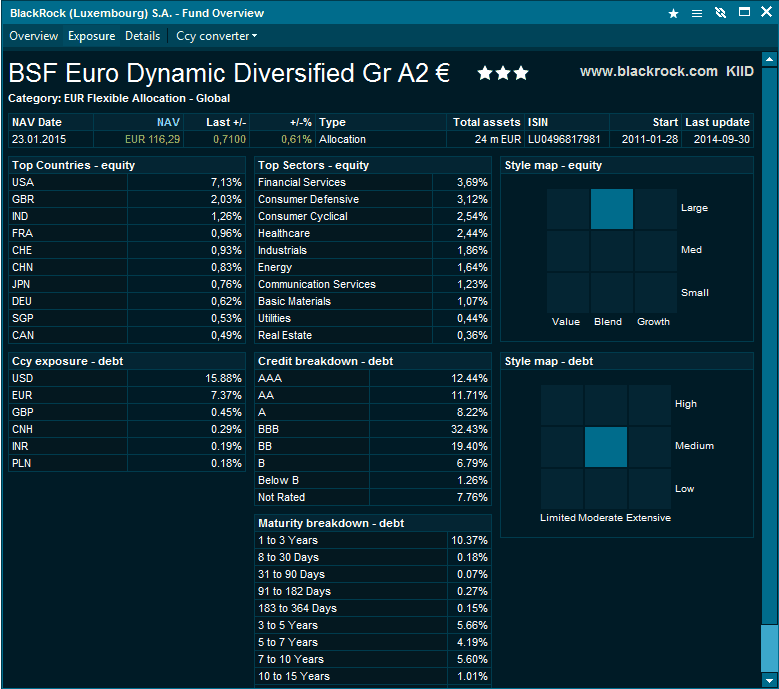Select the SGP country row
Image resolution: width=779 pixels, height=689 pixels.
pos(127,318)
